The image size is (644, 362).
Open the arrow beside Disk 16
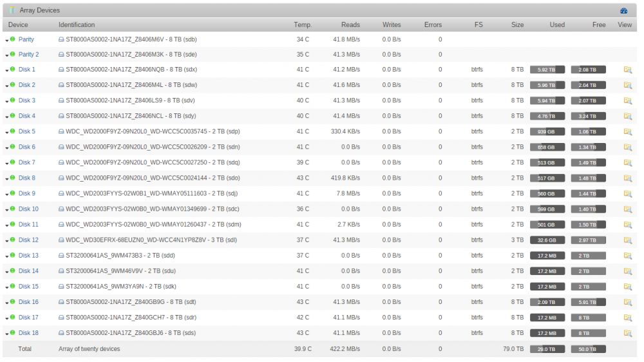(7, 303)
